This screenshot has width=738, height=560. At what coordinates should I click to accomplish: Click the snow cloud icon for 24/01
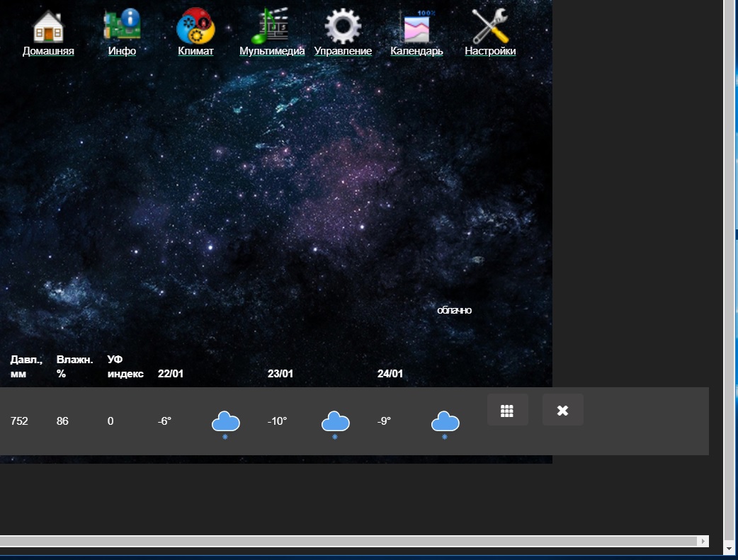(445, 423)
